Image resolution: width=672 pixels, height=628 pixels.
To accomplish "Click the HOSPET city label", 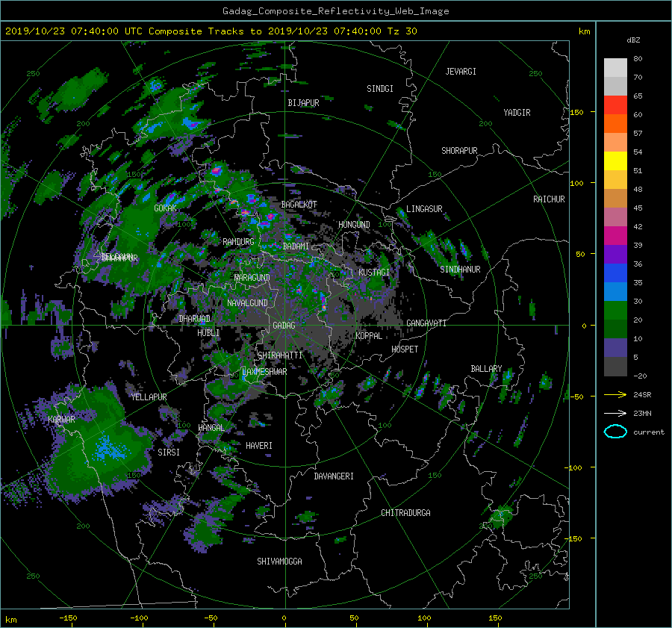I will click(405, 349).
